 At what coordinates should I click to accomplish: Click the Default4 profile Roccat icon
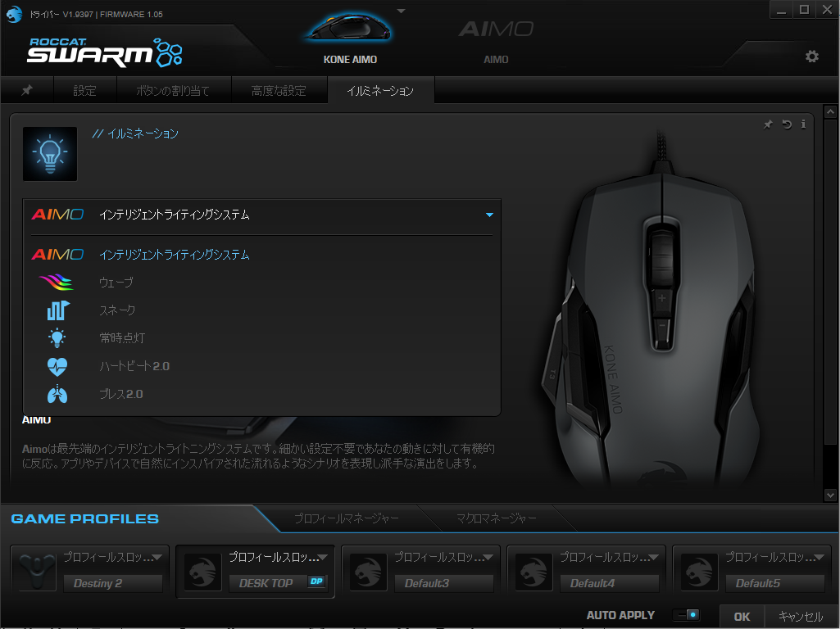534,572
